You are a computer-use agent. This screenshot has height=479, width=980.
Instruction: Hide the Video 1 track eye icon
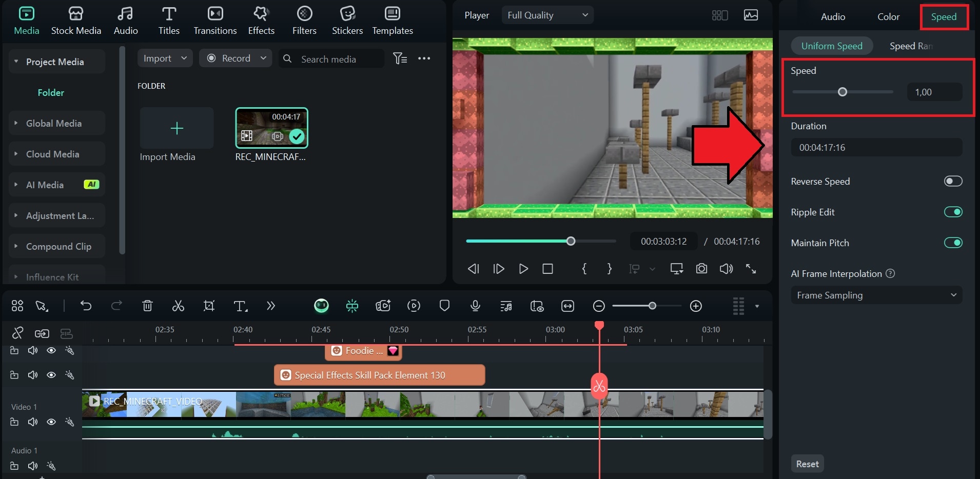[x=51, y=422]
